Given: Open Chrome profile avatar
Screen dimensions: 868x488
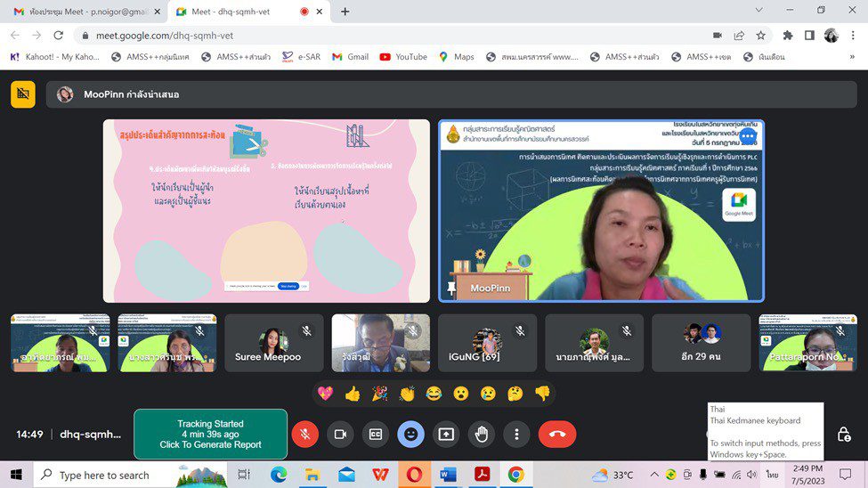Looking at the screenshot, I should (831, 36).
